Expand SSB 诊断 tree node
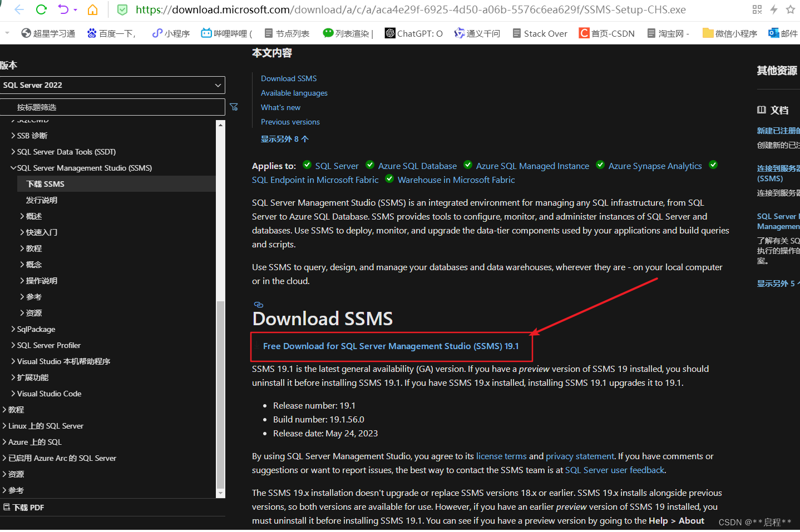This screenshot has width=800, height=532. point(13,136)
